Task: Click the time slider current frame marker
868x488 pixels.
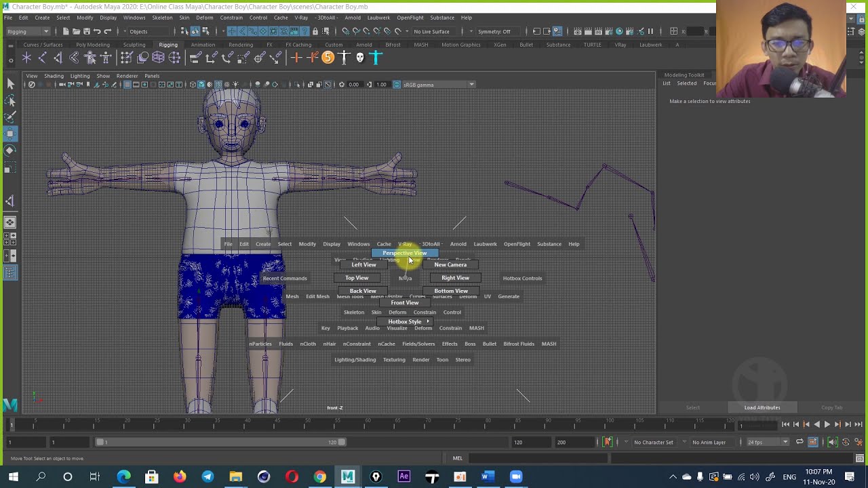Action: (x=12, y=424)
